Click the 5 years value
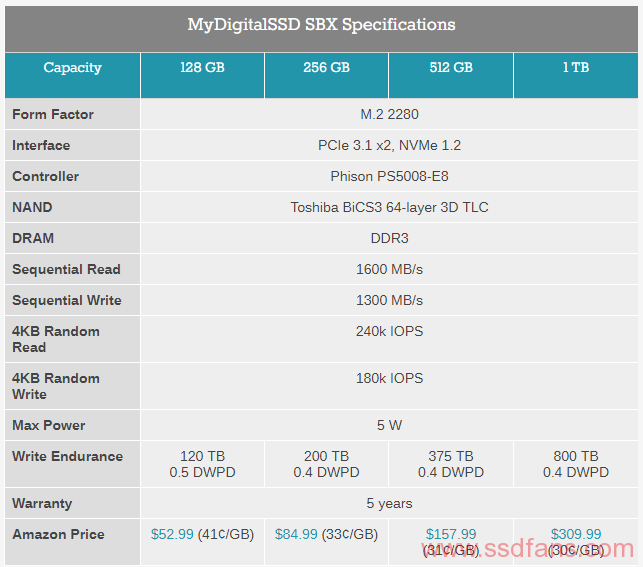 pyautogui.click(x=389, y=503)
